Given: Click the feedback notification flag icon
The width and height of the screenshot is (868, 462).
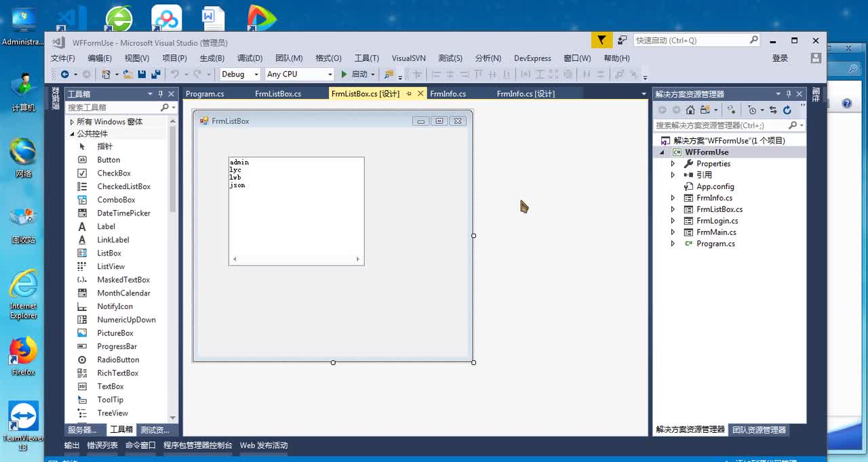Looking at the screenshot, I should coord(601,40).
